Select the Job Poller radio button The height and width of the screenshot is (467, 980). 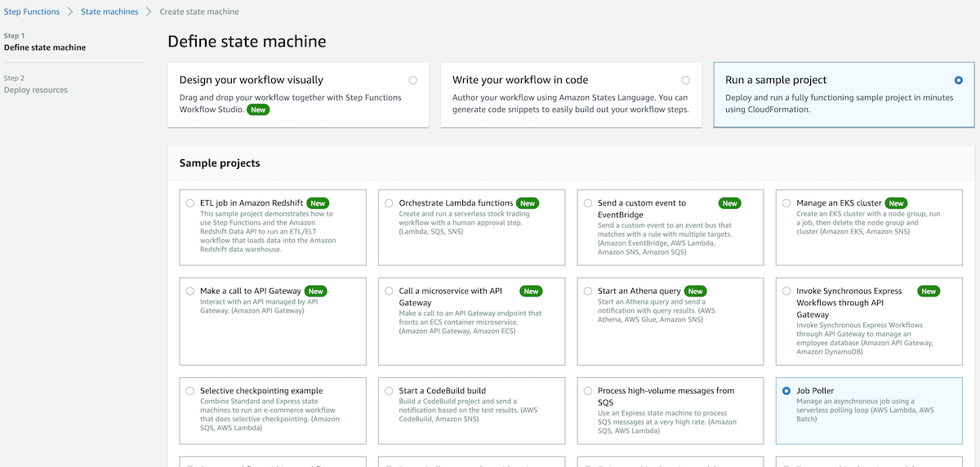click(786, 391)
